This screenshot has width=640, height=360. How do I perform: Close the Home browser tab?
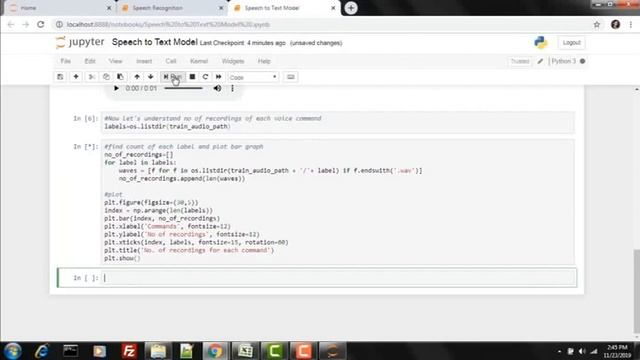(x=109, y=8)
